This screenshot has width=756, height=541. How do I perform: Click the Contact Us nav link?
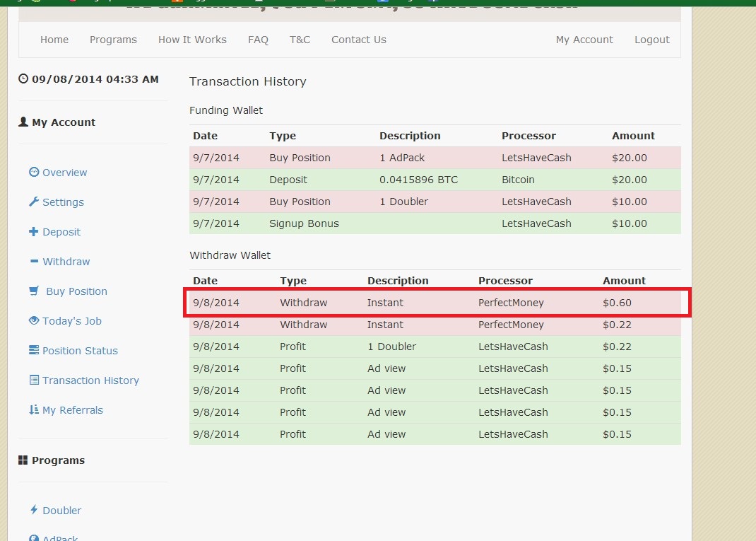pyautogui.click(x=358, y=40)
